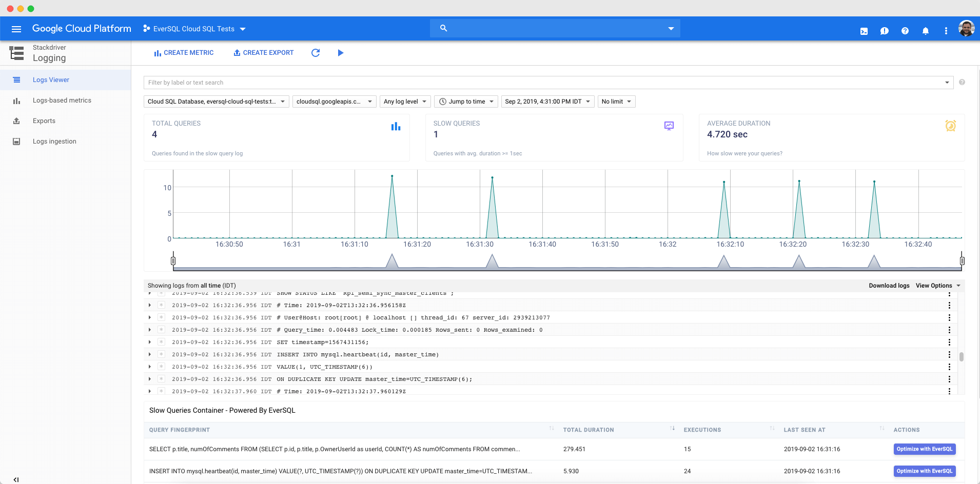980x484 pixels.
Task: Expand the 'User@Host: root[root]' log entry
Action: (150, 317)
